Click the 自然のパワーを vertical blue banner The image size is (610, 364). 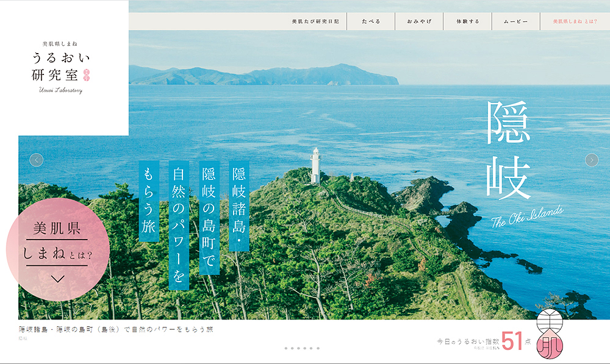coord(179,224)
